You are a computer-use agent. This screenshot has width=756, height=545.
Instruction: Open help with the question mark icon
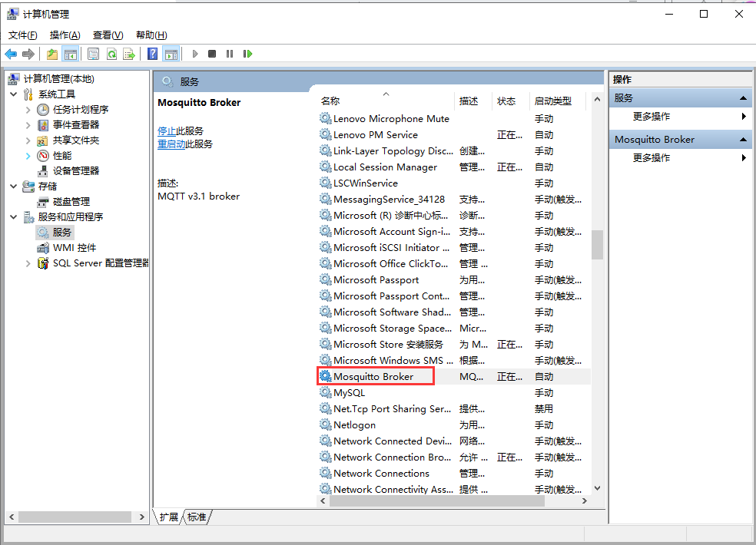[152, 54]
